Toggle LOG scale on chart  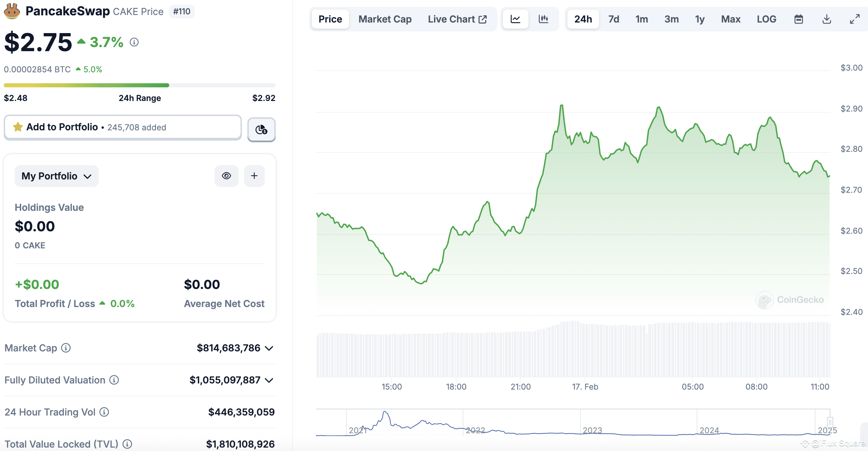766,19
